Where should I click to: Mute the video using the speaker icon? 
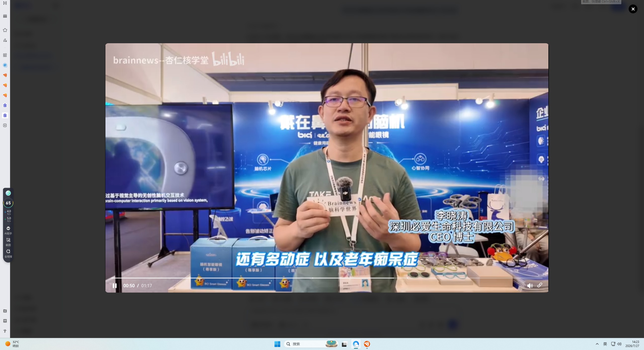pyautogui.click(x=530, y=286)
